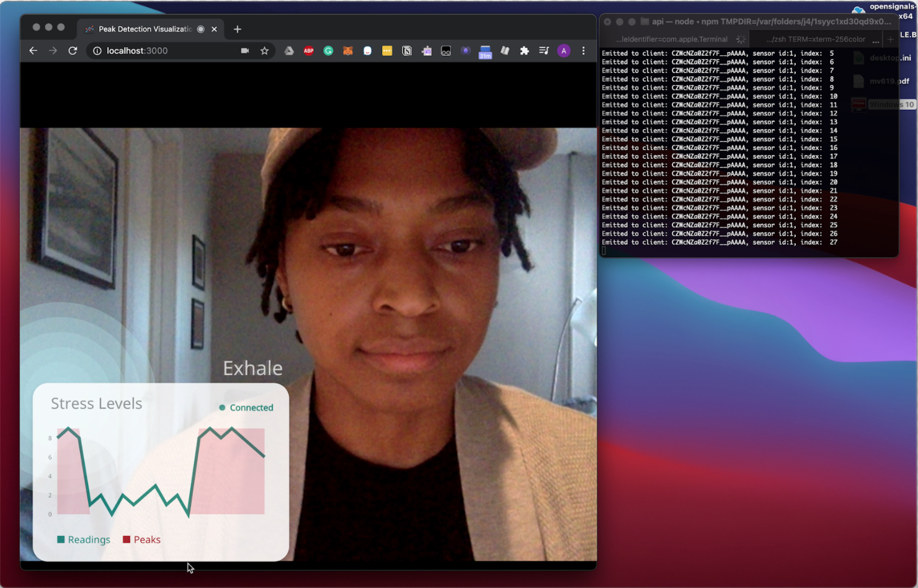
Task: Bookmark this page with the star
Action: 265,51
